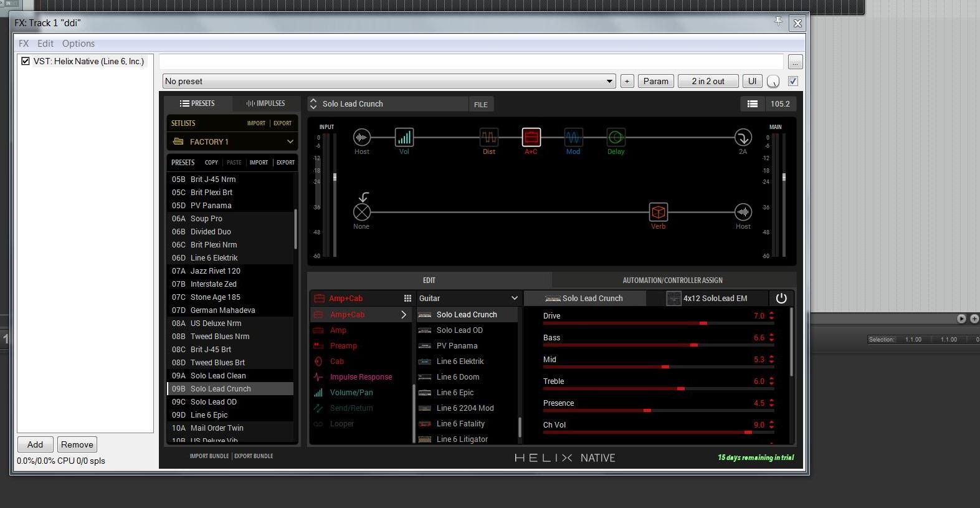Switch to Automation/Controller Assign tab

(x=673, y=280)
